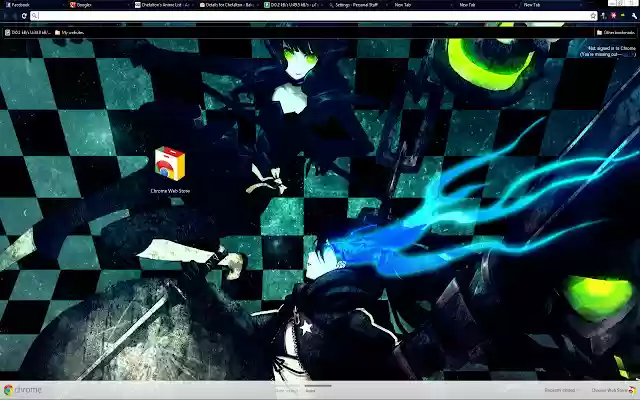Switch to the D:0.2 kB/s U:453 kB/s tab
This screenshot has height=400, width=640.
tap(295, 5)
